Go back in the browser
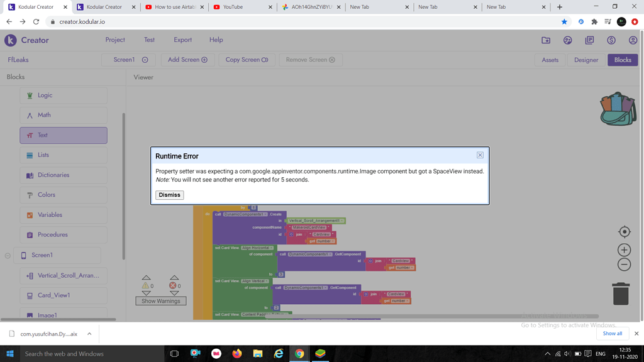This screenshot has width=644, height=362. 9,22
